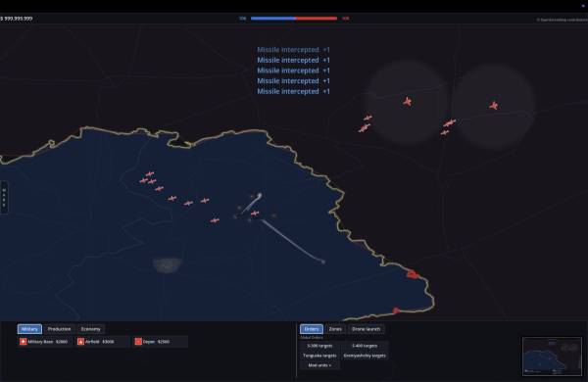The width and height of the screenshot is (588, 382).
Task: Open the Production tab
Action: (59, 329)
